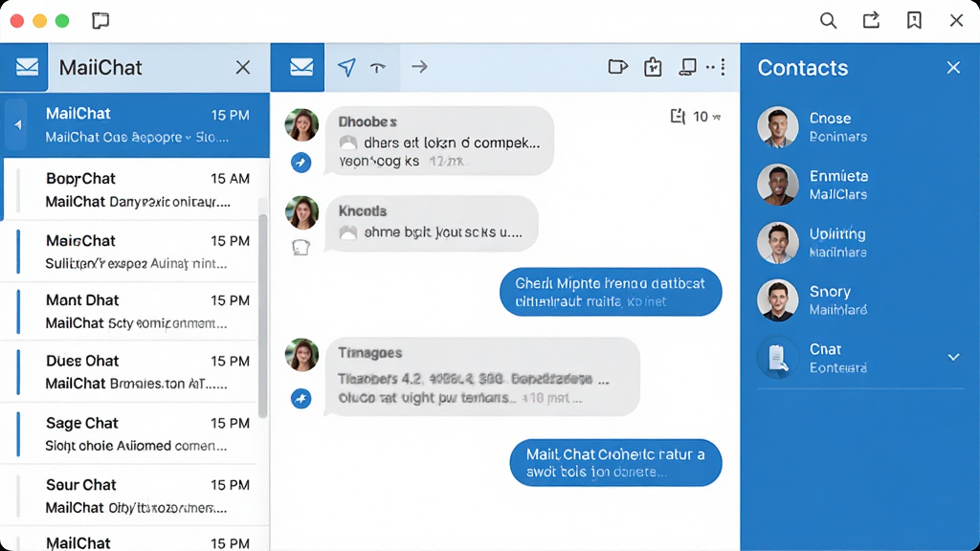
Task: Collapse the selected MailChat row arrow
Action: click(17, 125)
